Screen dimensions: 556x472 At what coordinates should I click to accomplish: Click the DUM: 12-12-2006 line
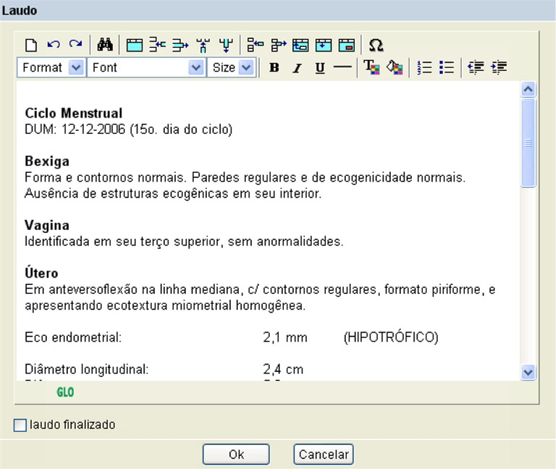click(129, 129)
